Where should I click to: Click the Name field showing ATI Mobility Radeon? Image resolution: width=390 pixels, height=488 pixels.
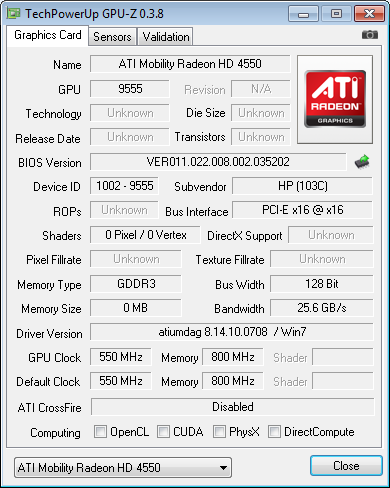190,64
